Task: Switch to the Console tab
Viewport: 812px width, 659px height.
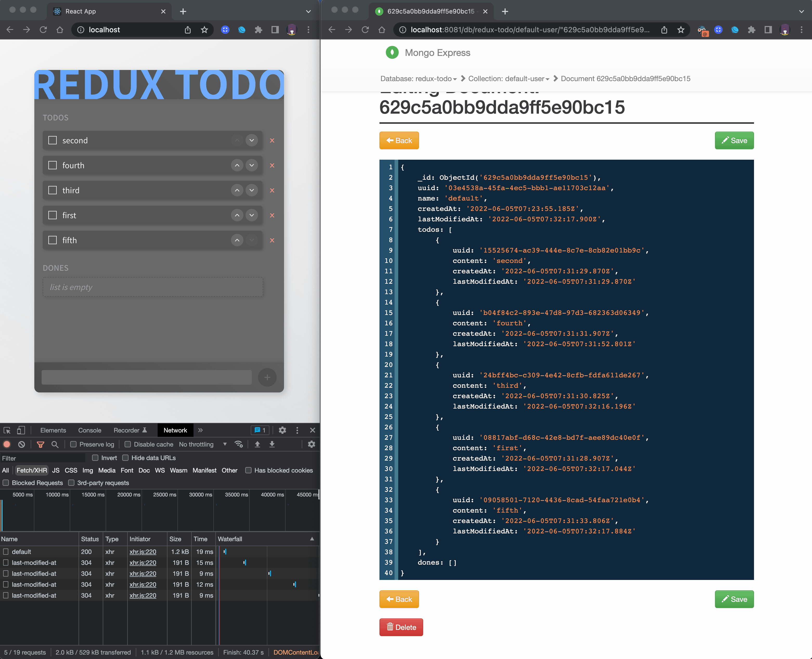Action: tap(89, 430)
